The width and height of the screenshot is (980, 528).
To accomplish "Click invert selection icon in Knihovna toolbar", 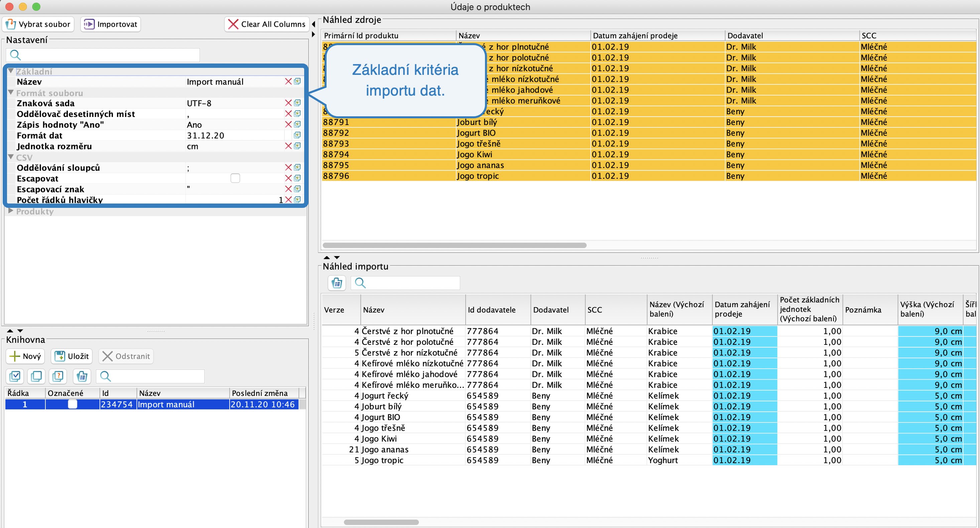I will [x=58, y=376].
